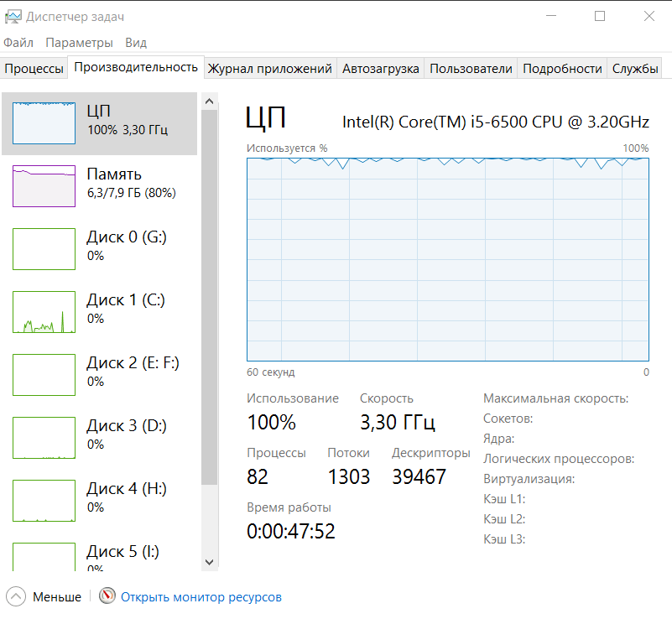
Task: Maximize the Диспетчер задач window
Action: 600,16
